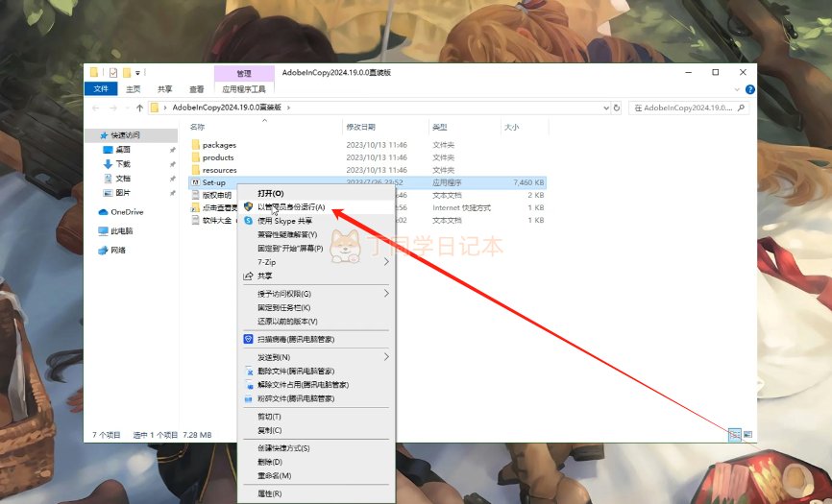Switch to large icons view in status bar

[747, 435]
